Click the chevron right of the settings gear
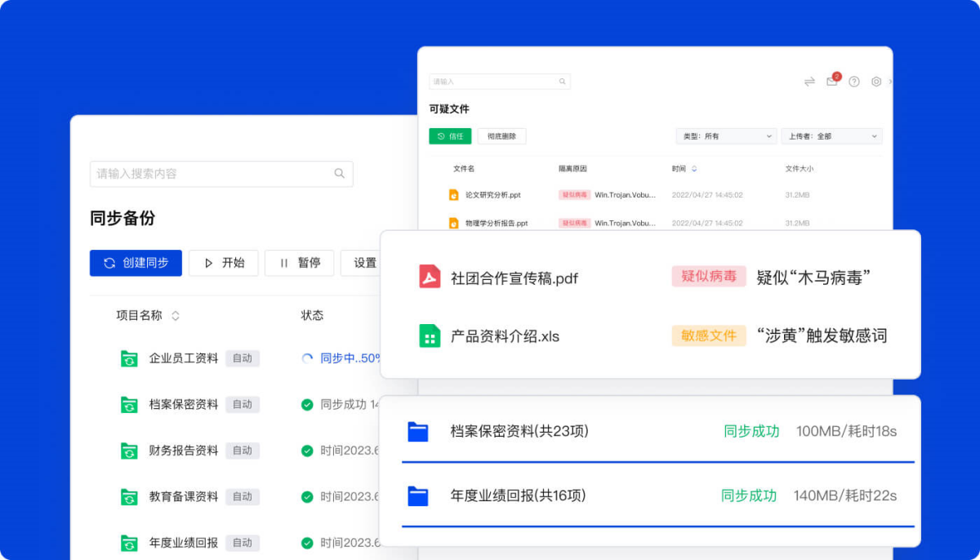 pos(890,82)
